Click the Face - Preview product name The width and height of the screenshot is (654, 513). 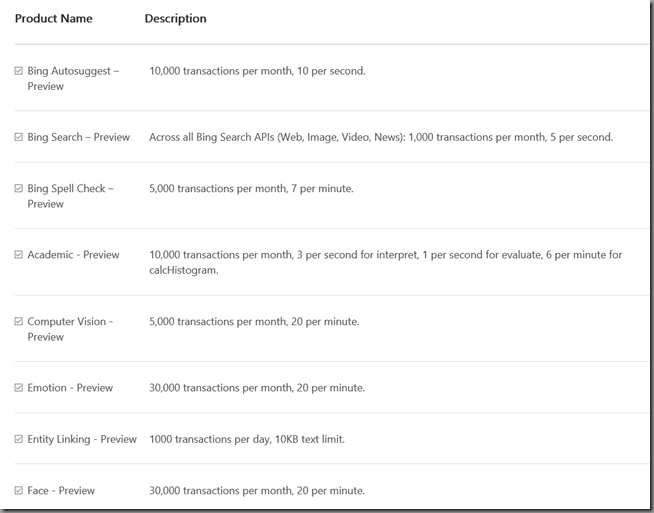(61, 490)
